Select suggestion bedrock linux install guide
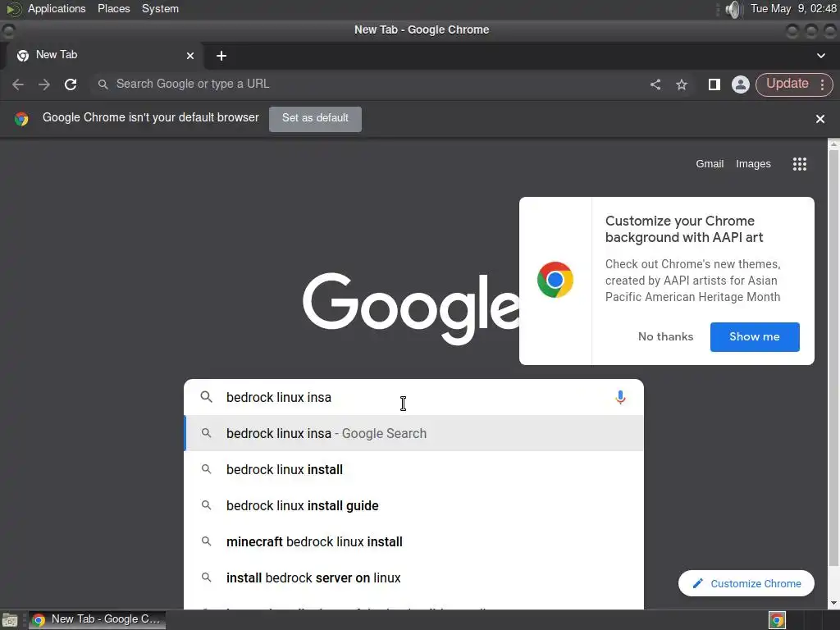This screenshot has height=630, width=840. (x=413, y=505)
